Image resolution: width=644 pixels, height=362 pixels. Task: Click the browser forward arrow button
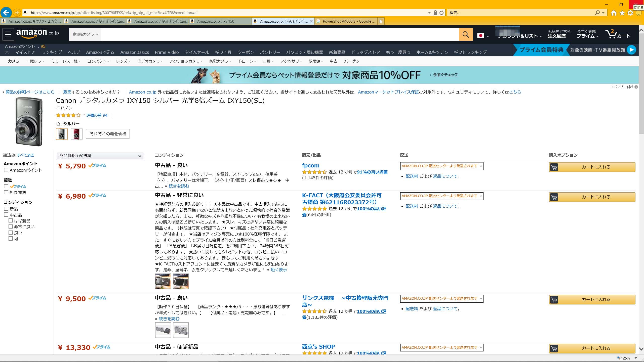click(x=17, y=13)
